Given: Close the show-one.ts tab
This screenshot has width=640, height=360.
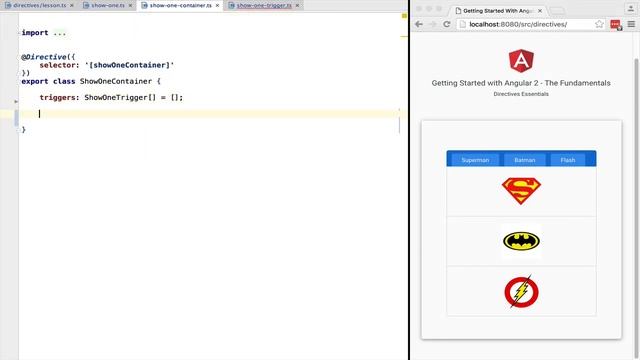Looking at the screenshot, I should (130, 5).
